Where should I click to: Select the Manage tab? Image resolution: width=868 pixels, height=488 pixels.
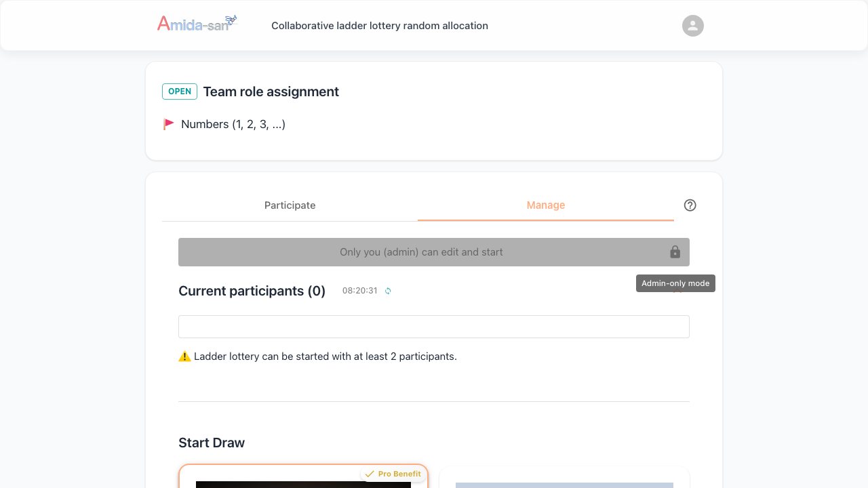(x=546, y=205)
